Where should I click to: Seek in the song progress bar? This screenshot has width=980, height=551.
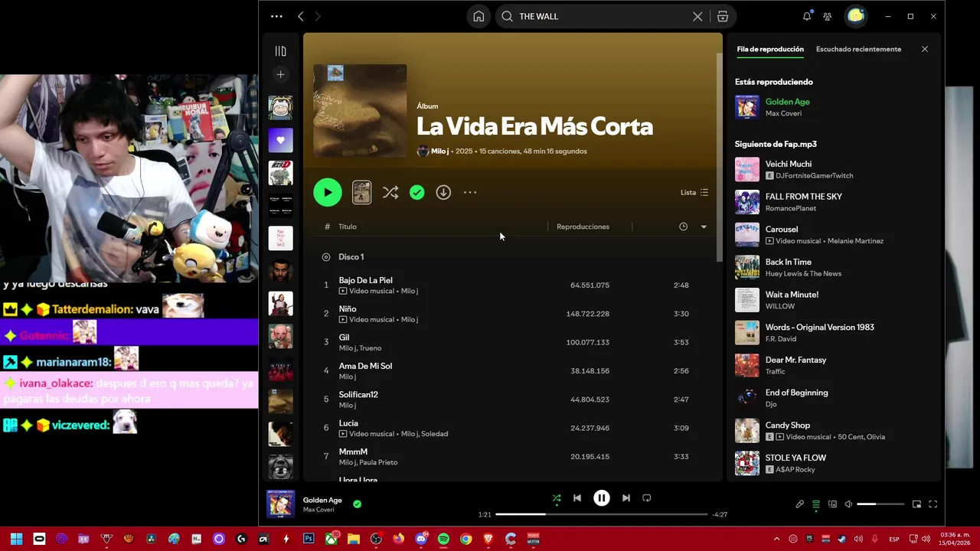601,514
